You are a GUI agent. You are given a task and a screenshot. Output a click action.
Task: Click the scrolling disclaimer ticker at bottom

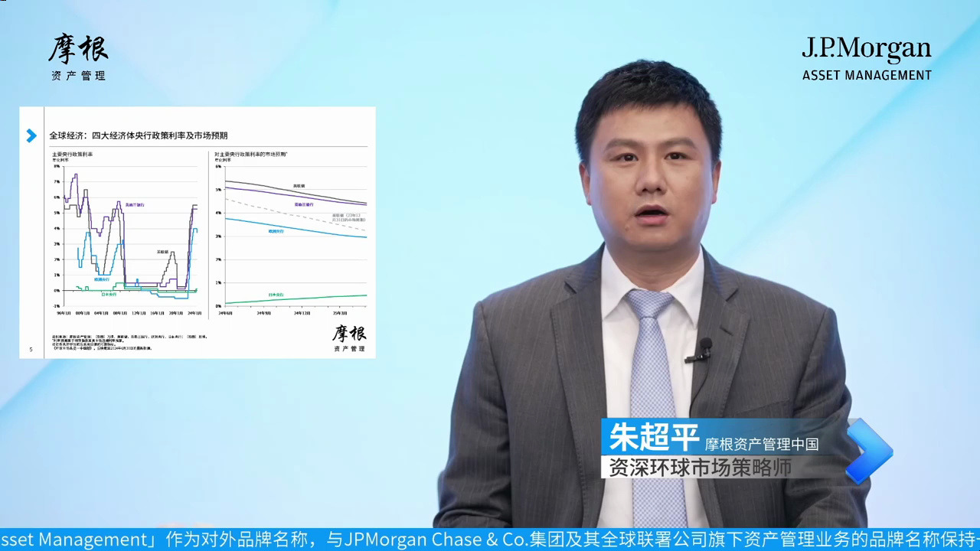coord(490,539)
